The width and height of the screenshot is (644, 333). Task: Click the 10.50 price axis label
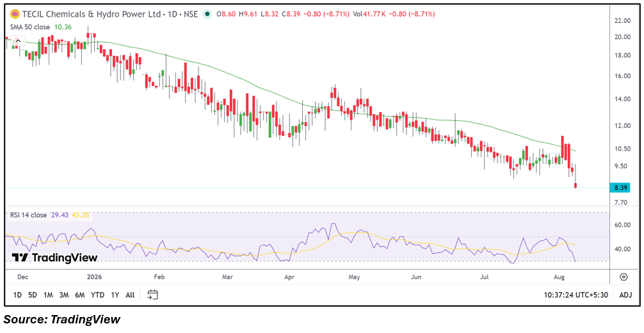point(622,149)
